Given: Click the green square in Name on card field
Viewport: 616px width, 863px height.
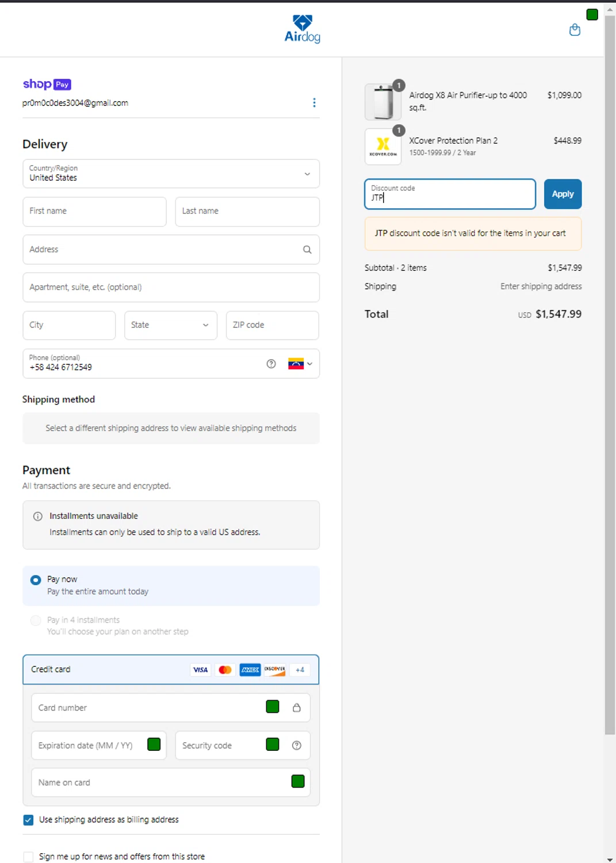Looking at the screenshot, I should (x=298, y=781).
